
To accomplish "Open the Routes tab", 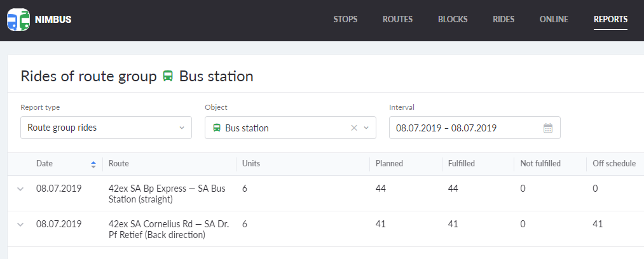I will pyautogui.click(x=397, y=19).
